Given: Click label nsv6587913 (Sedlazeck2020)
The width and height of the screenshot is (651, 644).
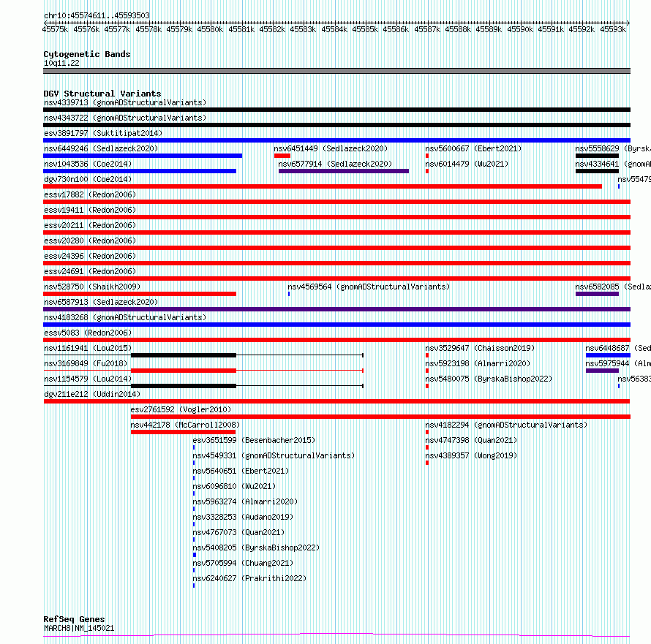Looking at the screenshot, I should tap(101, 302).
